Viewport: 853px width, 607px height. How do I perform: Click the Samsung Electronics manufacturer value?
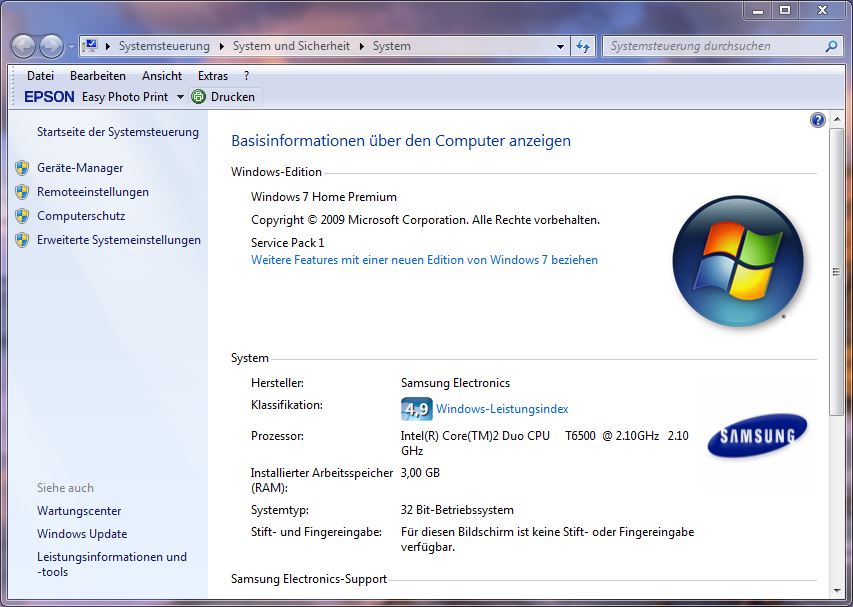pyautogui.click(x=455, y=383)
